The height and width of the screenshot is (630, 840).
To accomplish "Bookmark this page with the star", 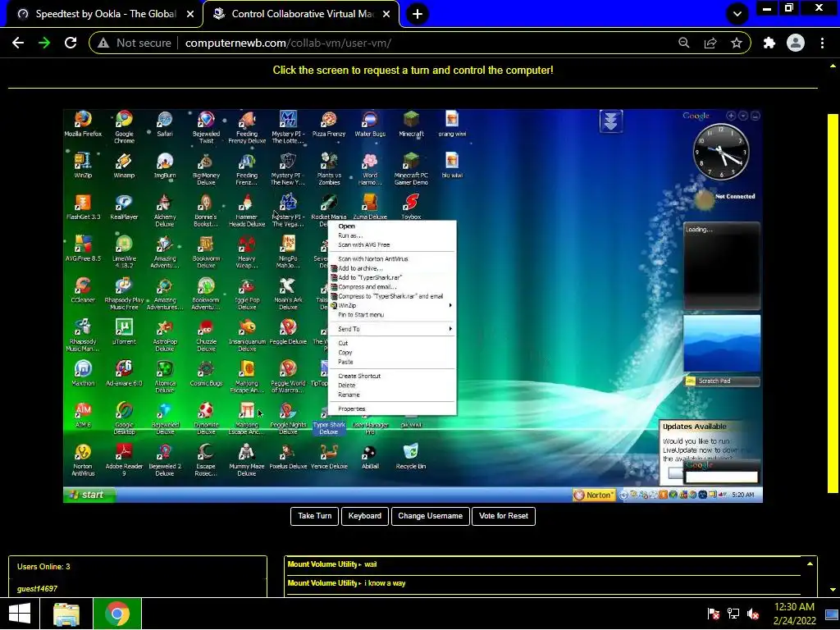I will (737, 43).
